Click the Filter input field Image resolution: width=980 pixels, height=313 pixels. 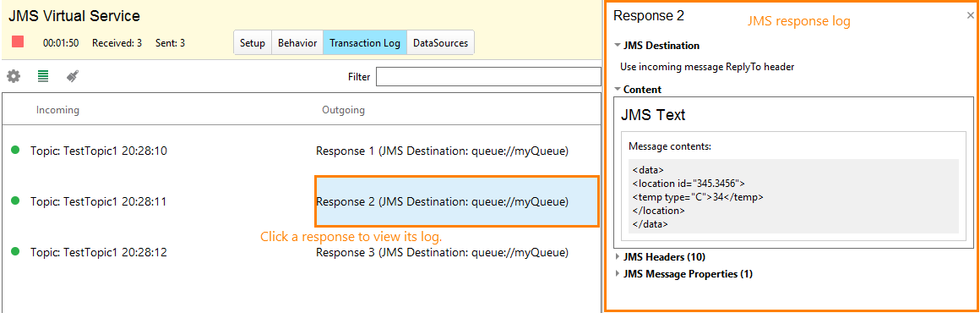[488, 77]
